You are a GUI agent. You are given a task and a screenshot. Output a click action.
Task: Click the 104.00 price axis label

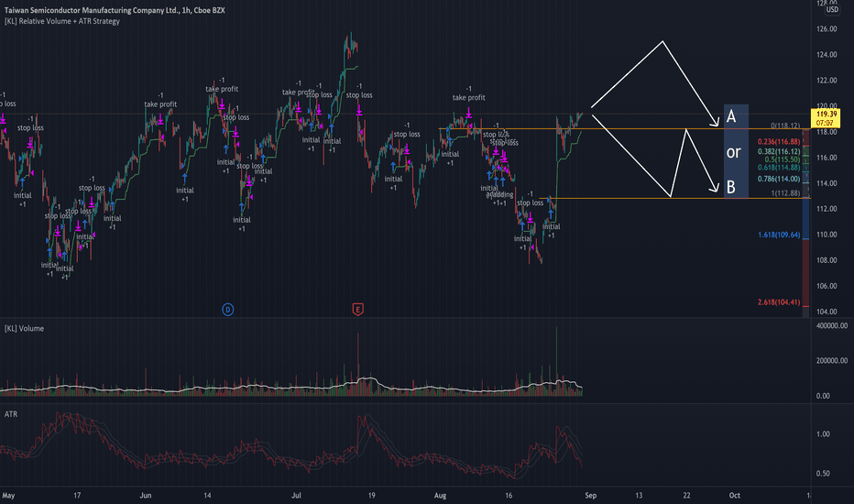(x=827, y=312)
